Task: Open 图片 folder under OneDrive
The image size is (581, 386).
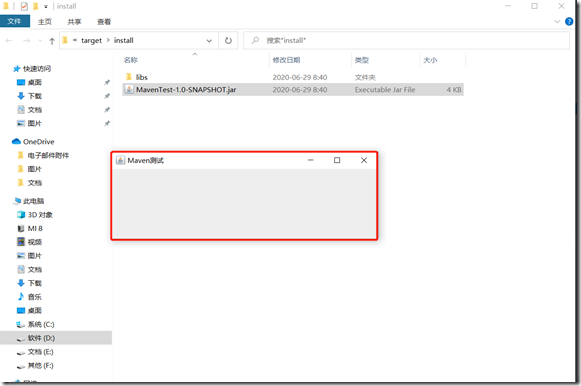Action: click(34, 169)
